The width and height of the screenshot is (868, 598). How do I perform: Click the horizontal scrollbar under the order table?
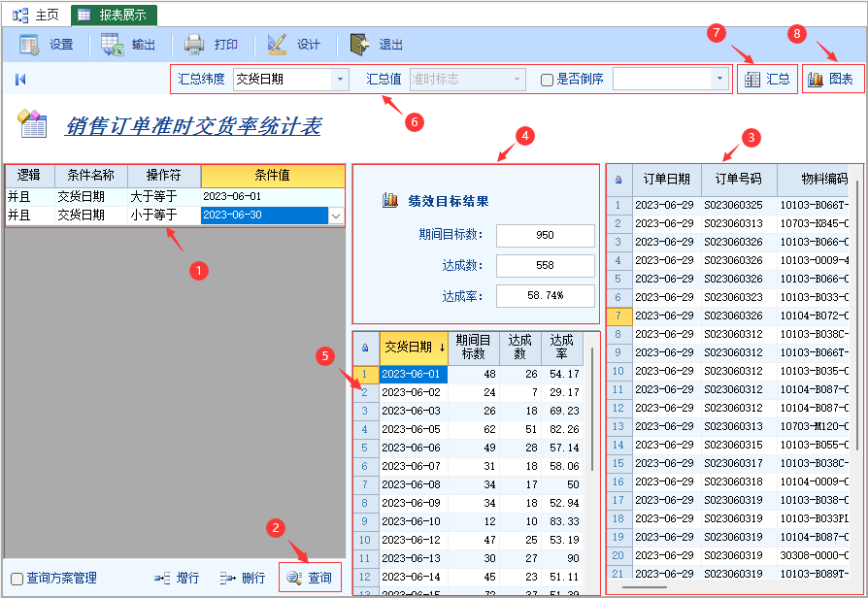[x=645, y=587]
